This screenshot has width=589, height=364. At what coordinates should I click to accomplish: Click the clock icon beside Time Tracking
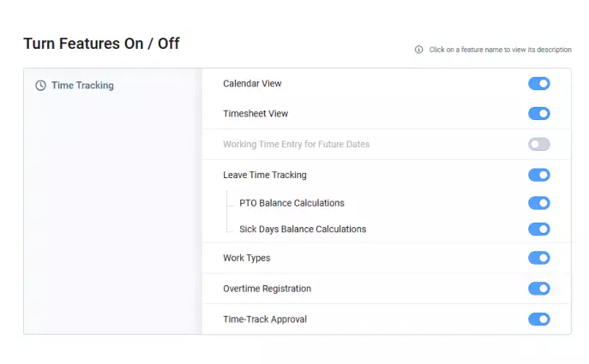(x=40, y=86)
